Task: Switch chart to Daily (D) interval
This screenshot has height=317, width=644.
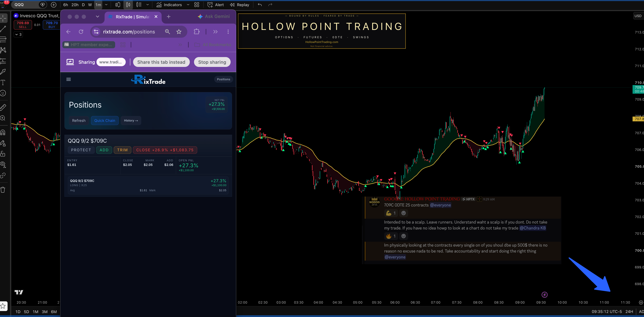Action: point(83,5)
